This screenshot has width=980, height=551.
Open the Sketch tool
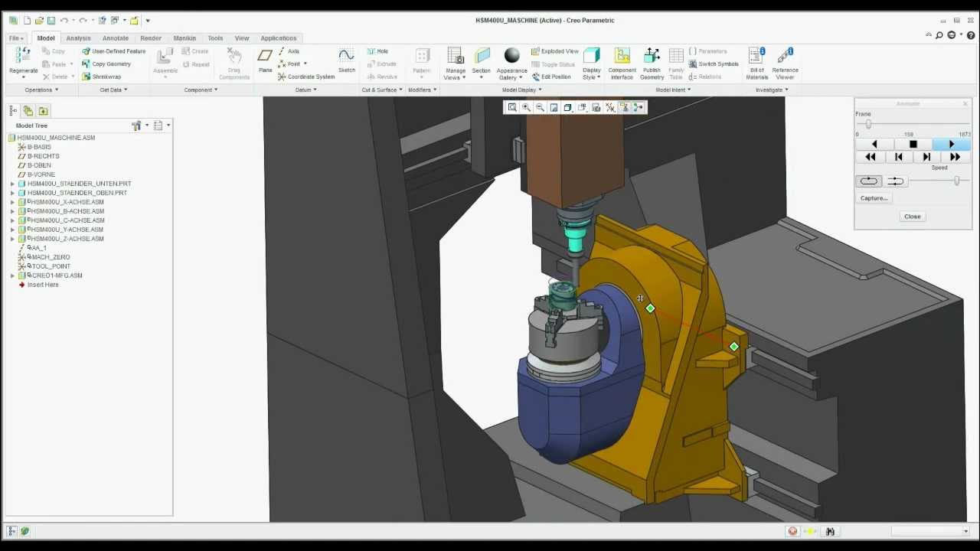(347, 60)
